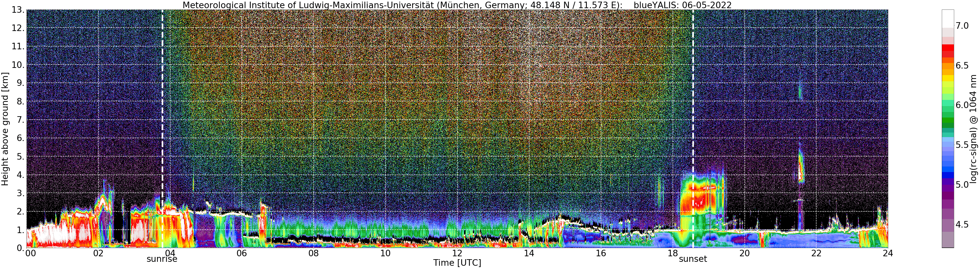Image resolution: width=980 pixels, height=269 pixels.
Task: Click the white dashed sunset marker line
Action: pos(693,129)
